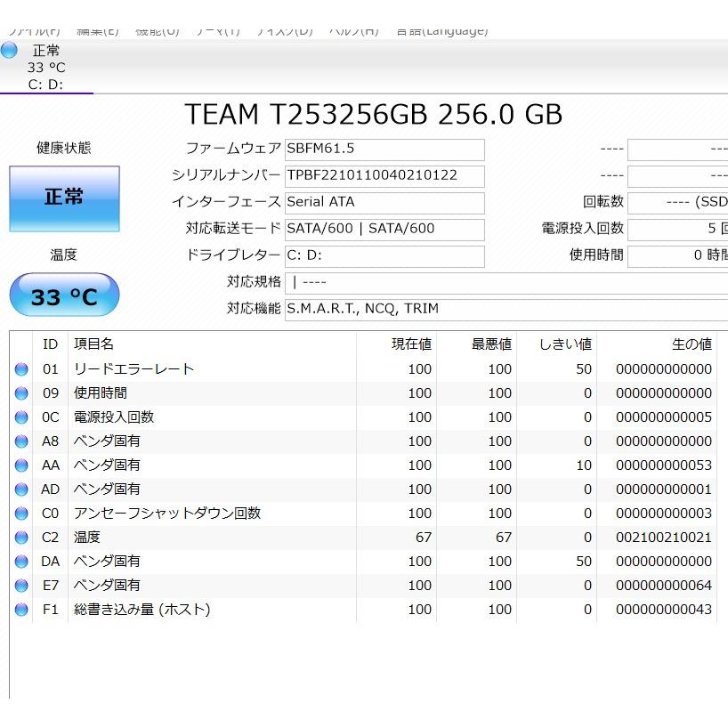Open the 機能 (Function) menu

pos(157,31)
